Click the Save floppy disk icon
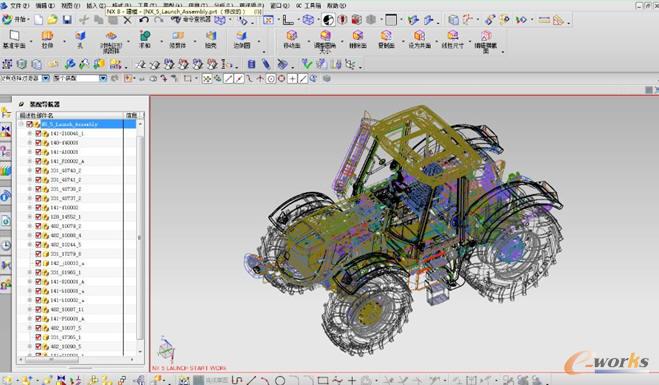This screenshot has height=385, width=659. click(67, 20)
